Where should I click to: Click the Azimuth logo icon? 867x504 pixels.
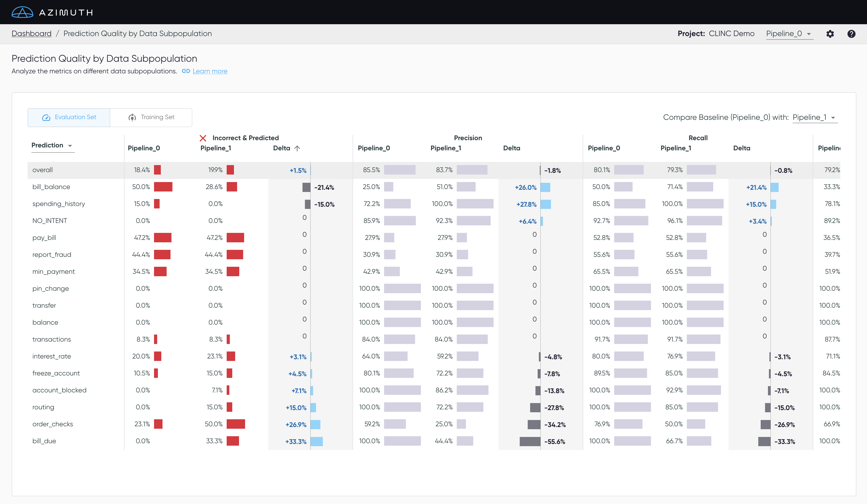tap(22, 12)
